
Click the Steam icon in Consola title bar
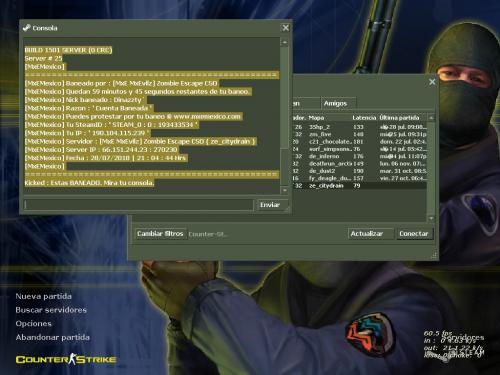[x=26, y=28]
